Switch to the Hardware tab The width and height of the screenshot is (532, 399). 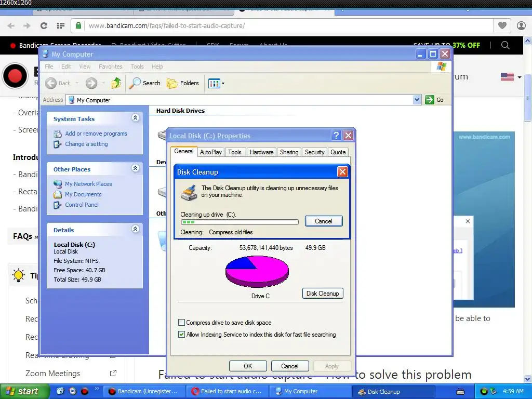tap(262, 152)
